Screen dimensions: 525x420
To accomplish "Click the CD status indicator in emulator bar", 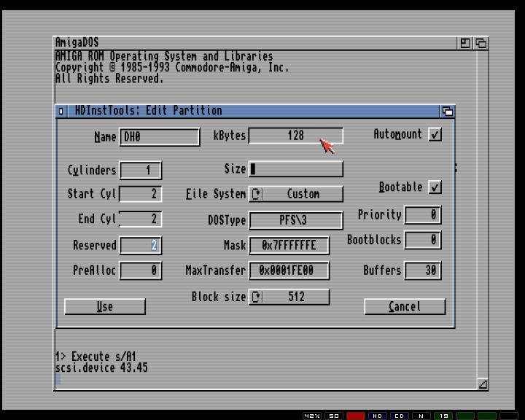I will click(399, 416).
